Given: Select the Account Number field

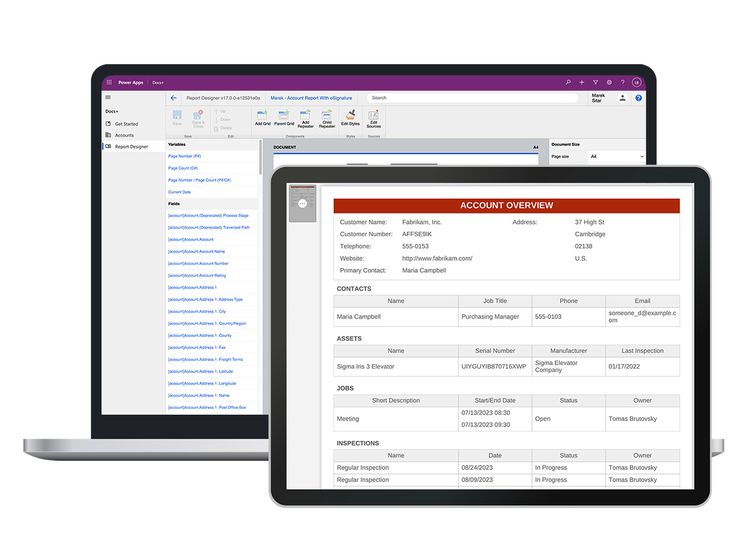Looking at the screenshot, I should pos(198,264).
